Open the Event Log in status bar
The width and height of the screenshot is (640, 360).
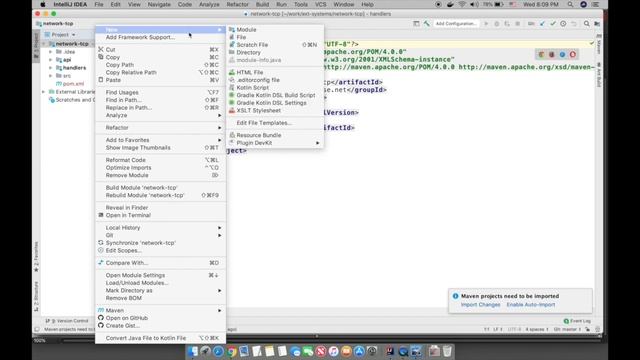coord(577,321)
